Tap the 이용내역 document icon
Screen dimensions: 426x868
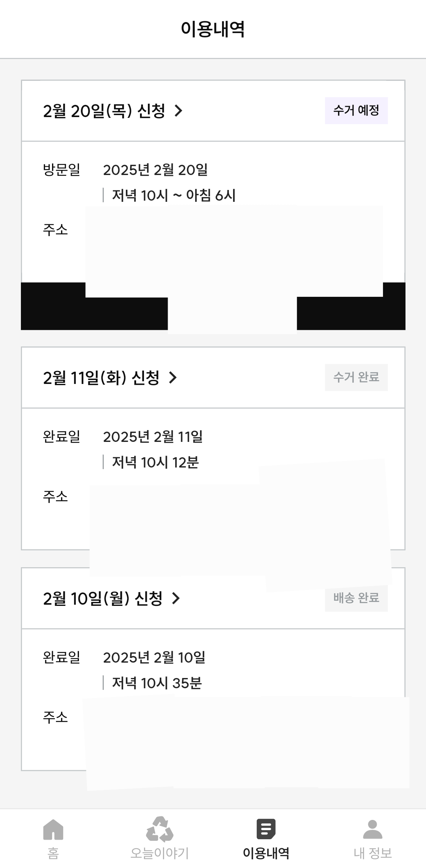click(x=266, y=829)
